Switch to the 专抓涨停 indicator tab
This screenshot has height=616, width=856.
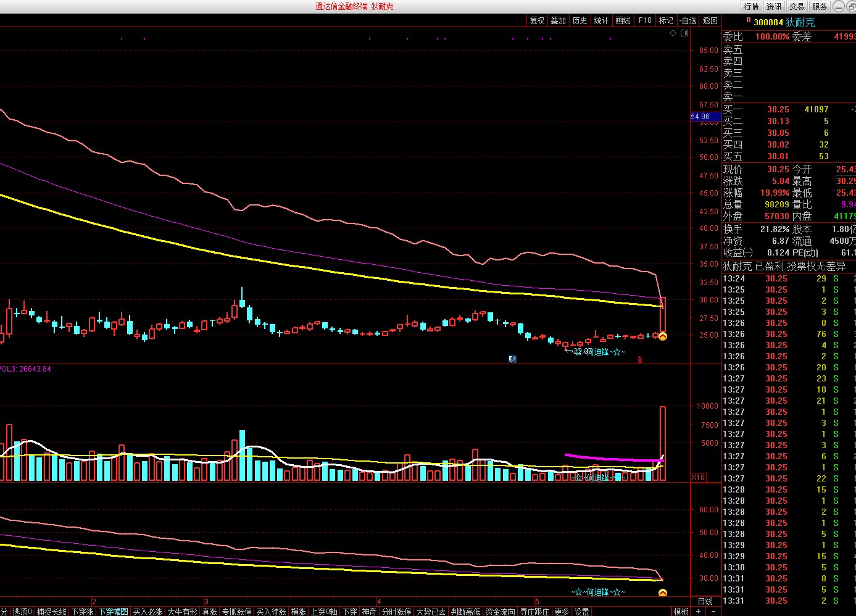[237, 612]
